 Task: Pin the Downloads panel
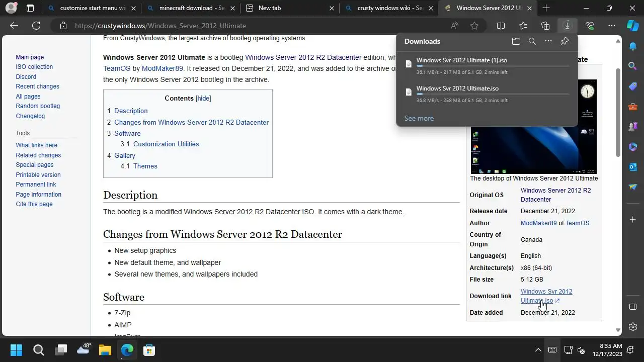[565, 41]
